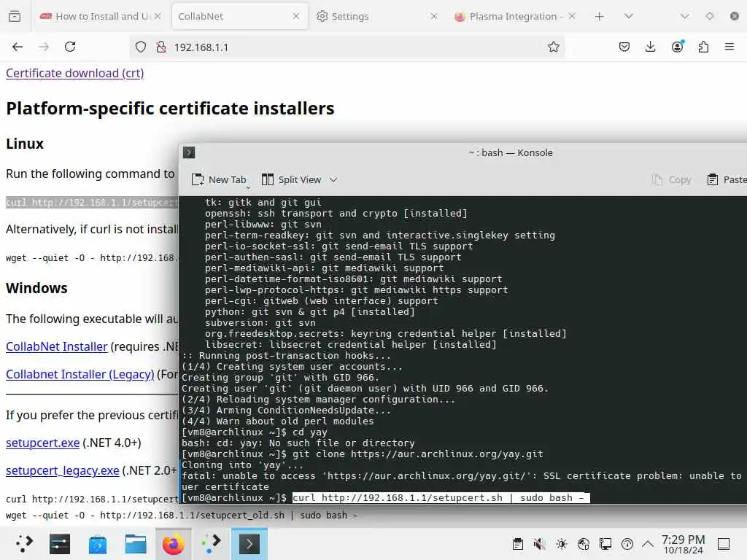The image size is (747, 560).
Task: Click browser window keep-below chevron icon
Action: coord(684,16)
